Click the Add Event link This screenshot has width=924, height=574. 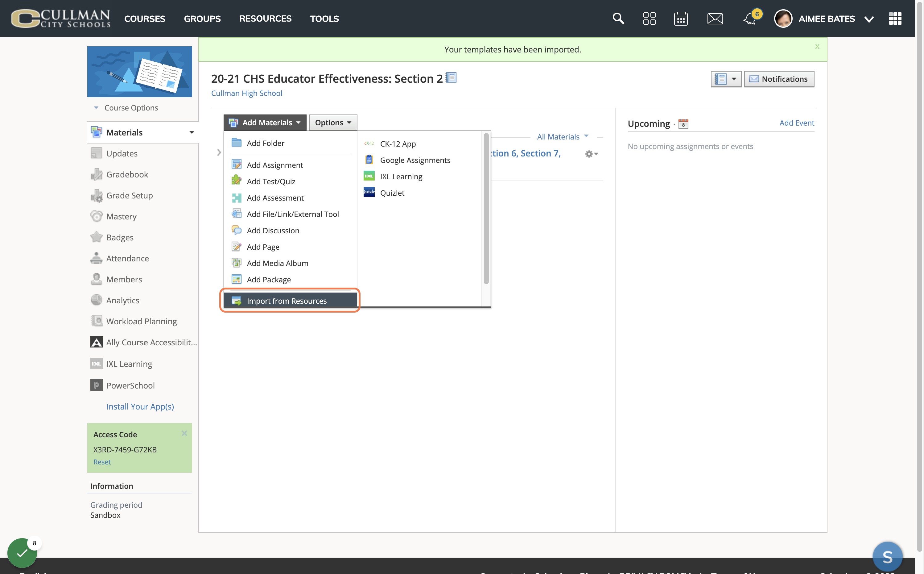[797, 123]
